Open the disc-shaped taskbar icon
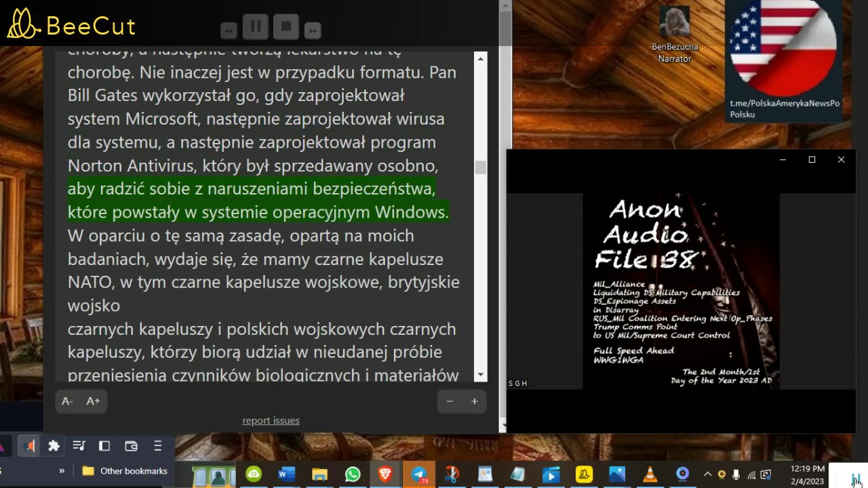Screen dimensions: 868x488 pyautogui.click(x=683, y=474)
